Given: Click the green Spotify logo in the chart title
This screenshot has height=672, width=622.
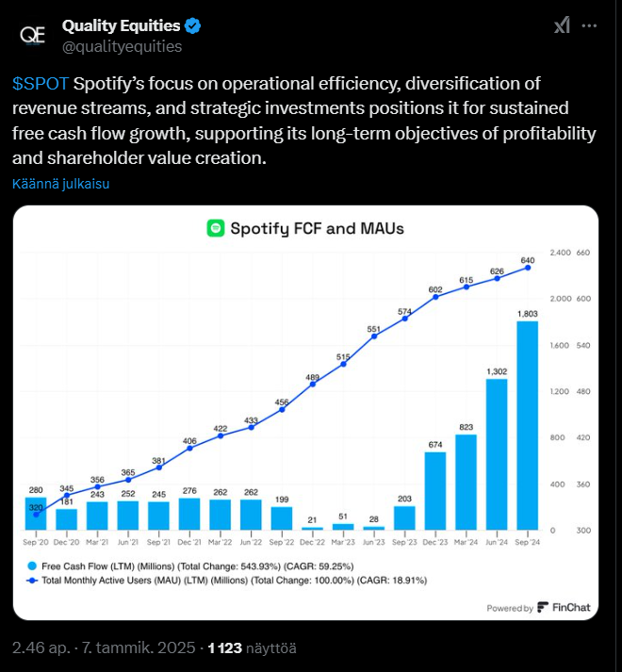Looking at the screenshot, I should [x=215, y=227].
